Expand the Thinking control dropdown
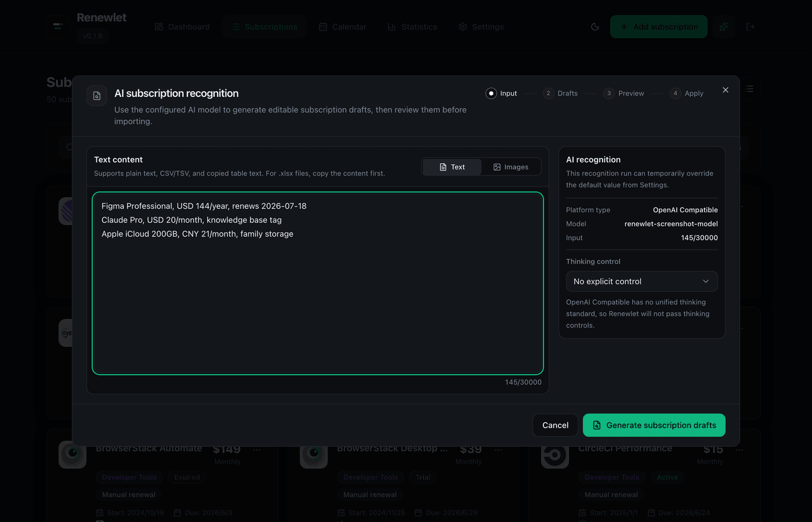The image size is (812, 522). pyautogui.click(x=642, y=281)
